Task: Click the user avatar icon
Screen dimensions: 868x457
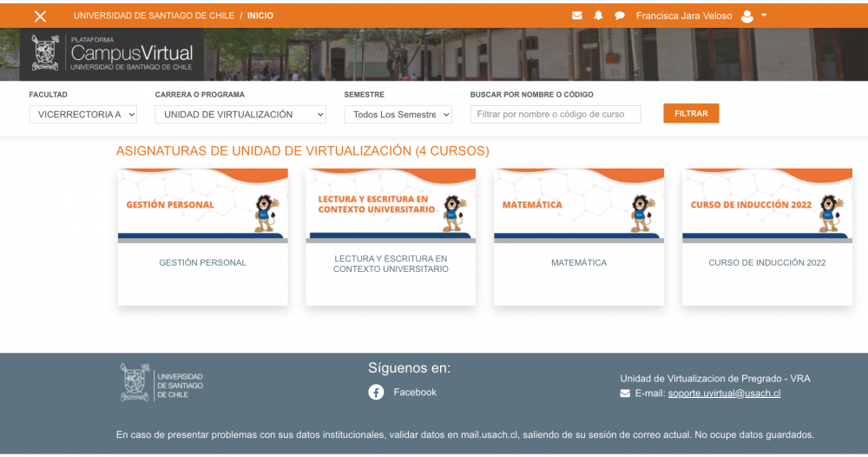Action: coord(747,16)
